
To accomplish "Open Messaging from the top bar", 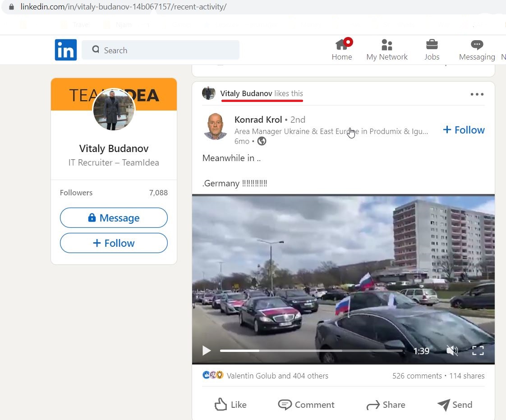I will tap(477, 49).
